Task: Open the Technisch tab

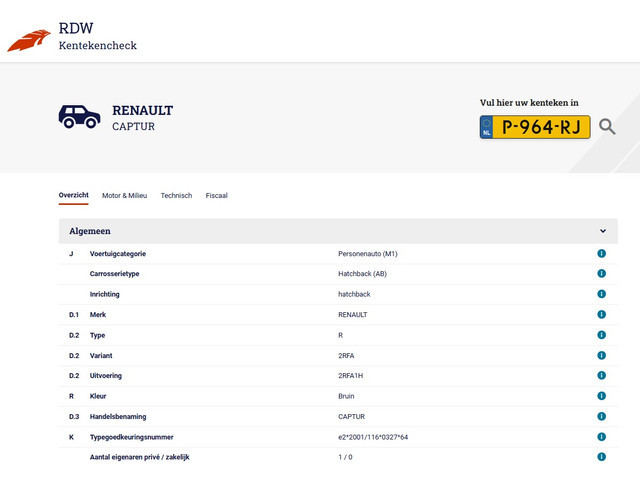Action: coord(176,196)
